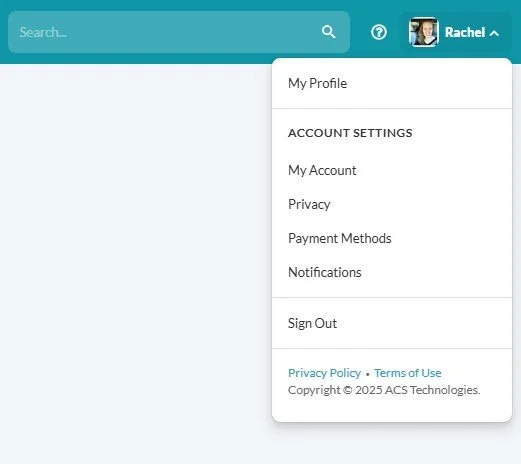The image size is (521, 464).
Task: Collapse user menu with chevron arrow
Action: (x=494, y=33)
